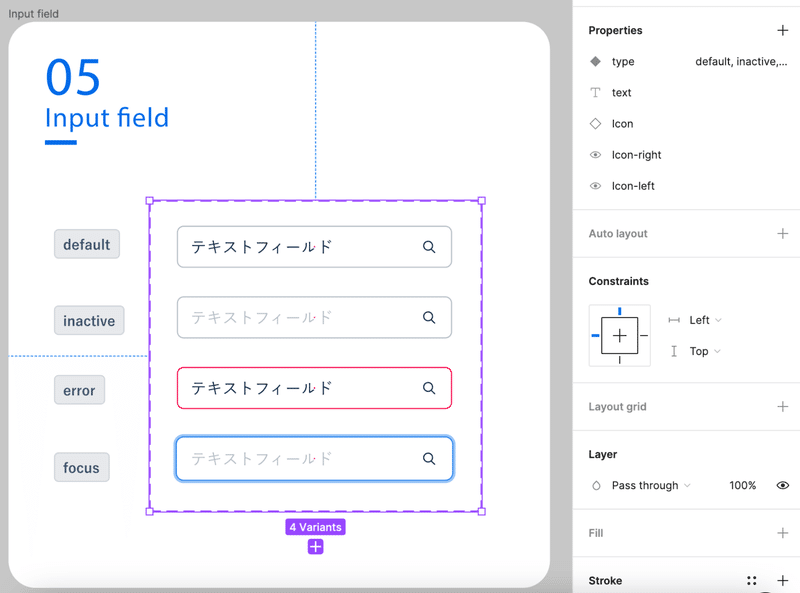Click the inactive label tag
800x593 pixels.
pos(89,320)
